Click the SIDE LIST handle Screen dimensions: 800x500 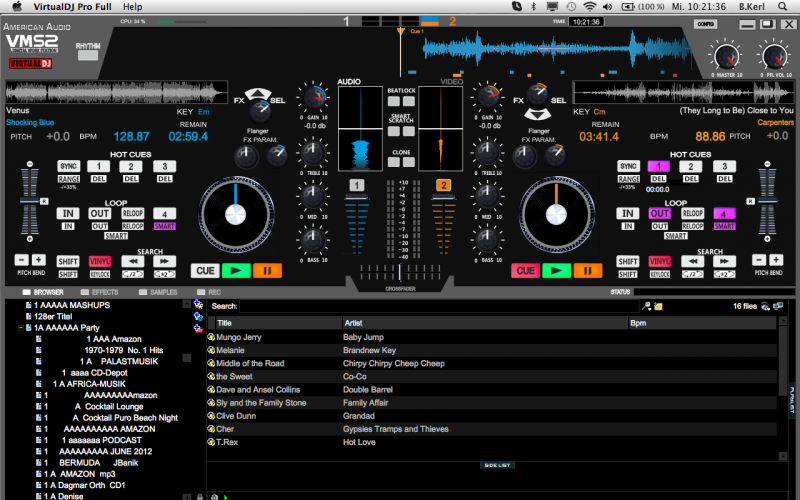click(x=497, y=465)
